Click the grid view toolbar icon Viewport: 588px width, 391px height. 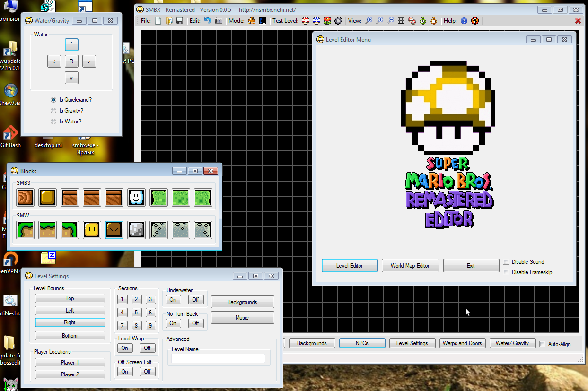pyautogui.click(x=401, y=21)
